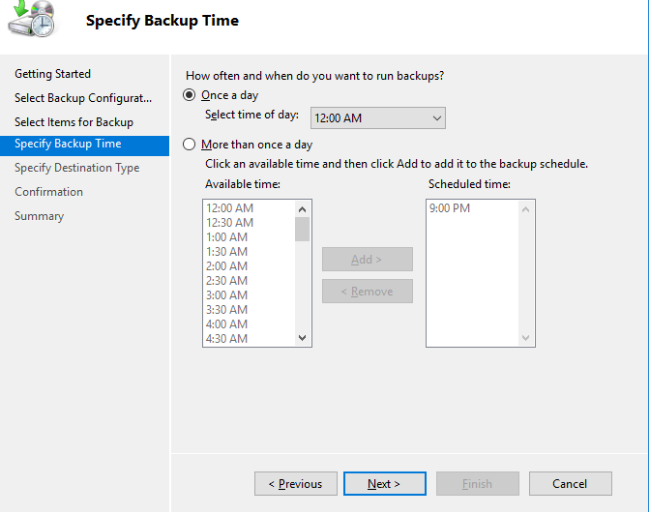Image resolution: width=652 pixels, height=512 pixels.
Task: Click the Next button
Action: pos(385,484)
